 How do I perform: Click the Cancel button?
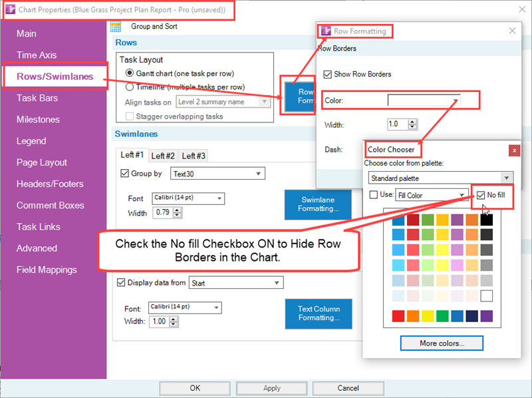(348, 388)
